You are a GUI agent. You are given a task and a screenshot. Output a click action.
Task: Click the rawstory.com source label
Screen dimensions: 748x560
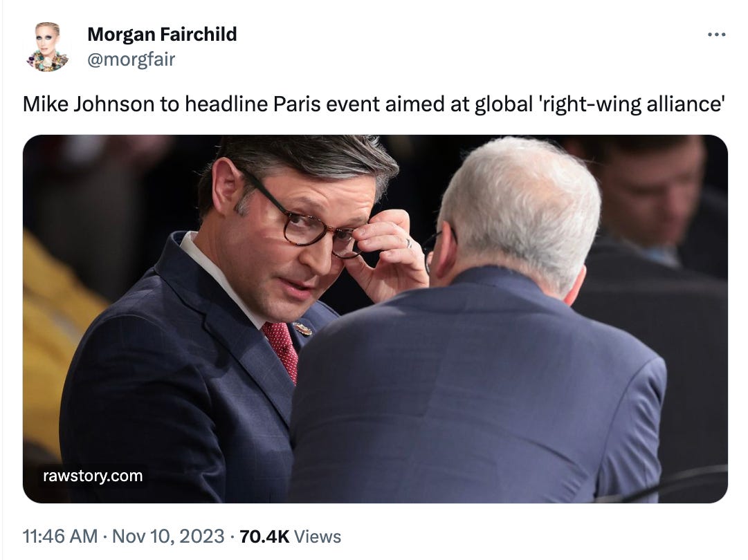(x=93, y=476)
